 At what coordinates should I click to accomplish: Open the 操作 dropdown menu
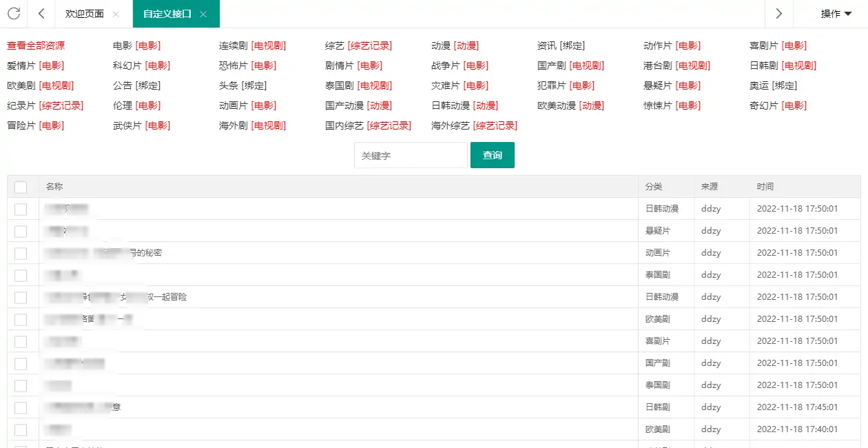click(x=835, y=13)
